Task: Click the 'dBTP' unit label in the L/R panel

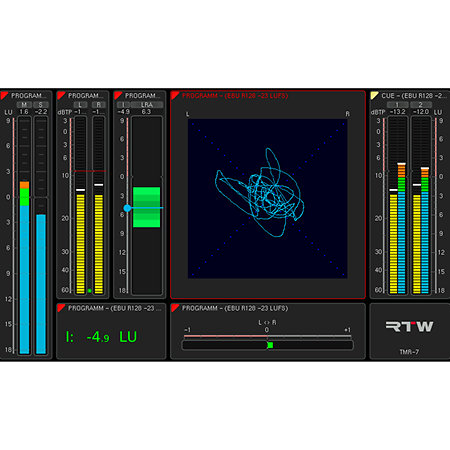Action: [65, 112]
